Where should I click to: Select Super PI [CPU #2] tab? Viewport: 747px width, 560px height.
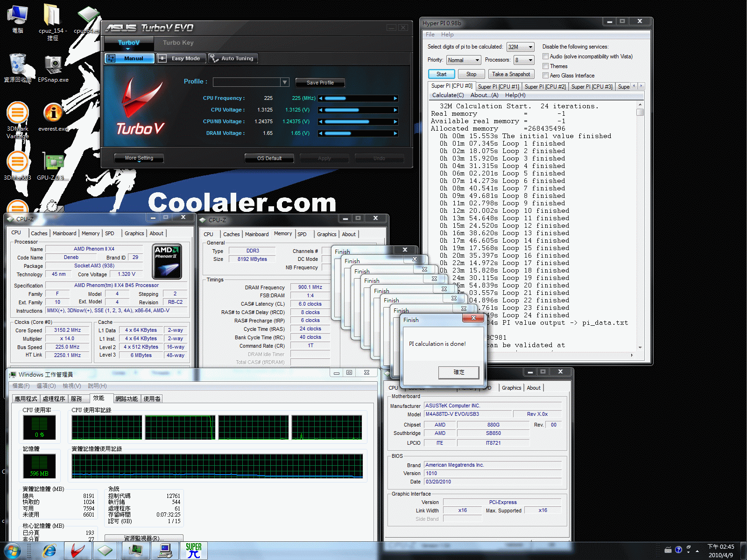click(x=545, y=87)
